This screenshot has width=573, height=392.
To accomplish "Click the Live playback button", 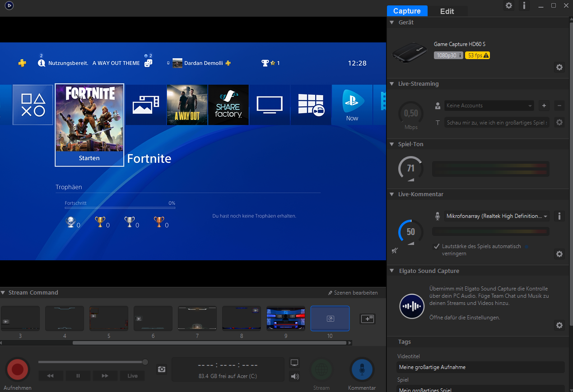I will (x=132, y=376).
